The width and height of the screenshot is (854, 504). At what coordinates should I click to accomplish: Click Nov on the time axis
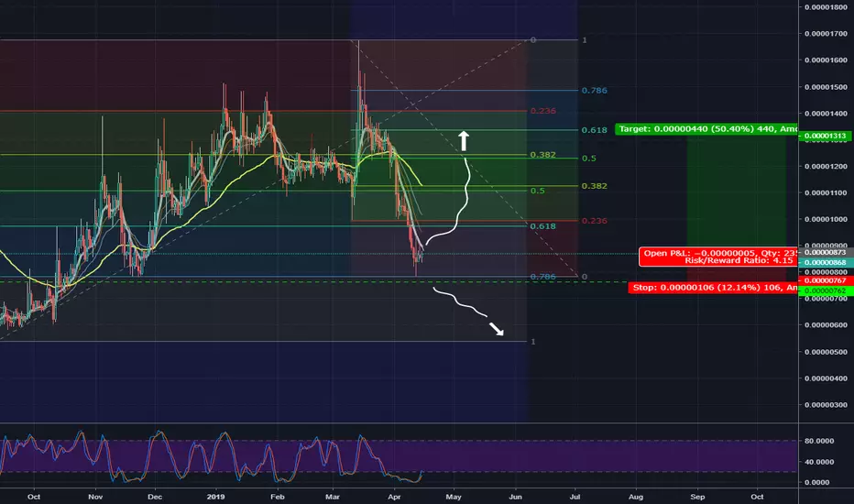point(95,497)
